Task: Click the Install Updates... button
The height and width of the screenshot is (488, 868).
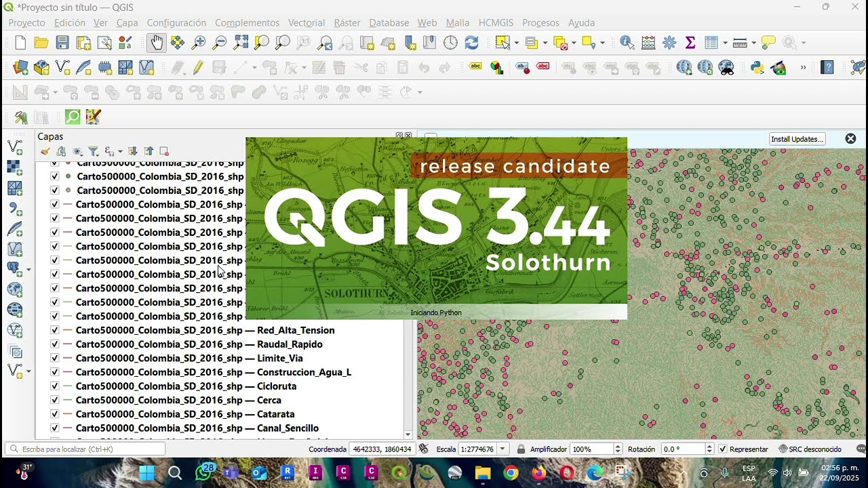Action: (797, 138)
